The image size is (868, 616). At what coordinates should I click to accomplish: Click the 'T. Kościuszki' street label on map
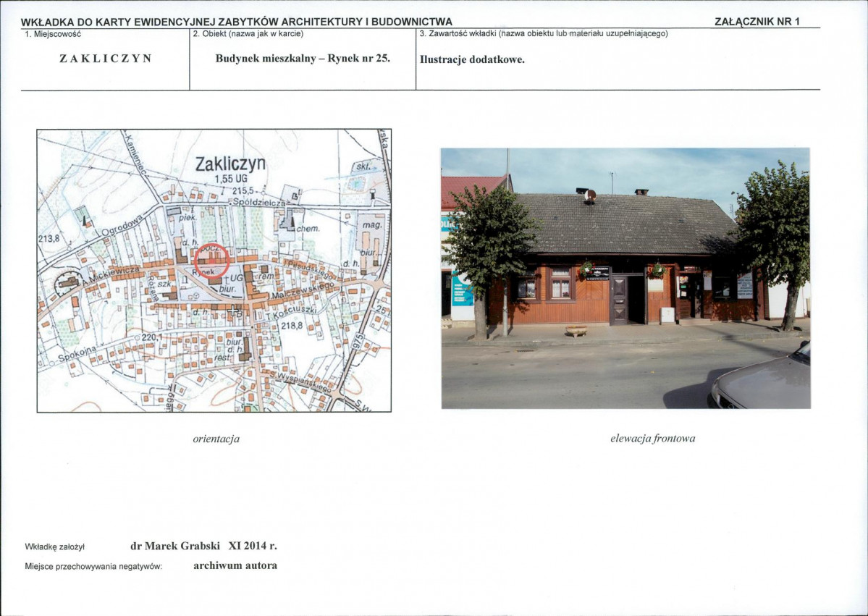(290, 312)
